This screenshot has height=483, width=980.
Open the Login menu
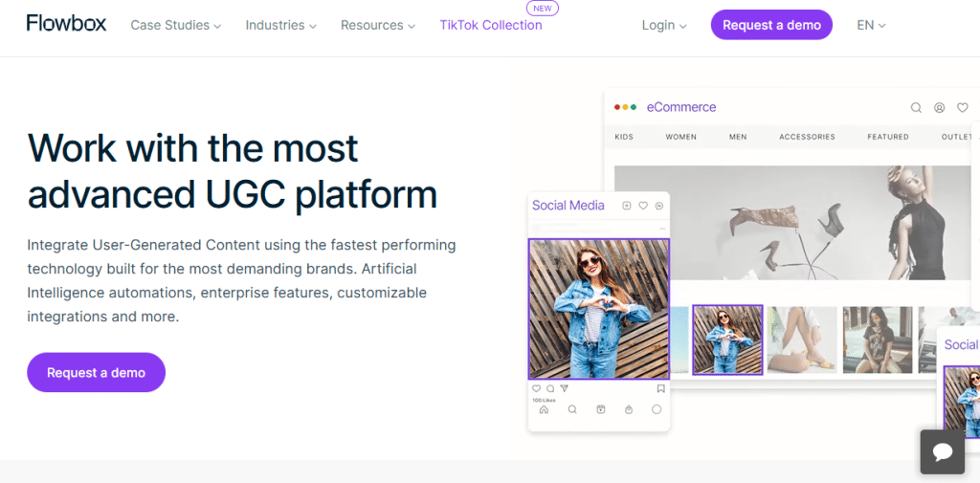[664, 25]
